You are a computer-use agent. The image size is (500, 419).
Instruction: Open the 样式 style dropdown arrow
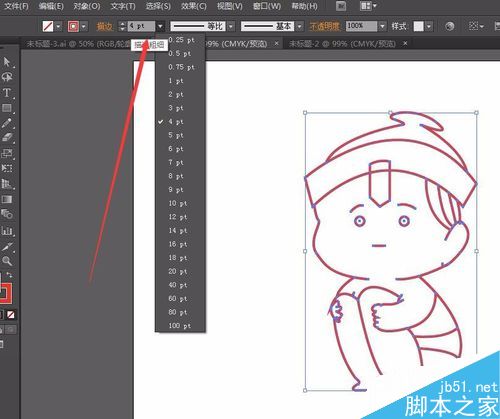(429, 26)
